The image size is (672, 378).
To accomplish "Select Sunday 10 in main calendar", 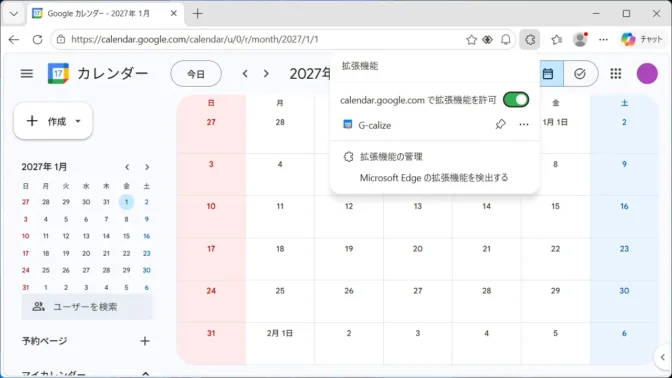I will click(211, 206).
